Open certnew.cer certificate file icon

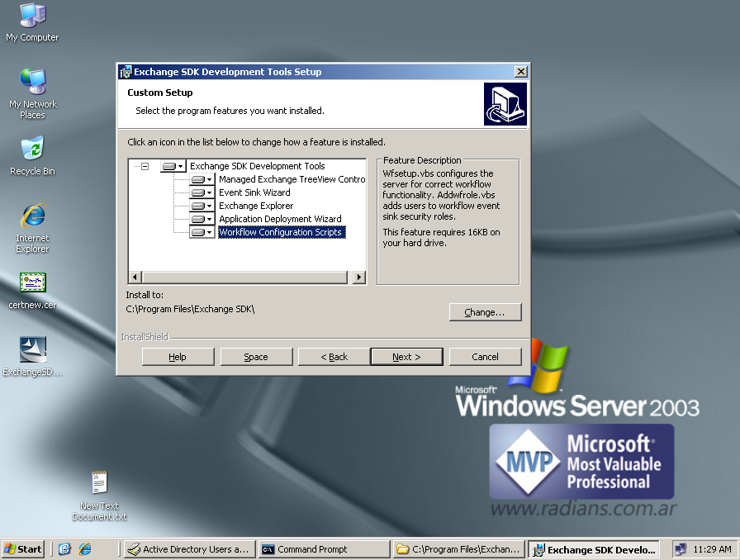tap(32, 284)
